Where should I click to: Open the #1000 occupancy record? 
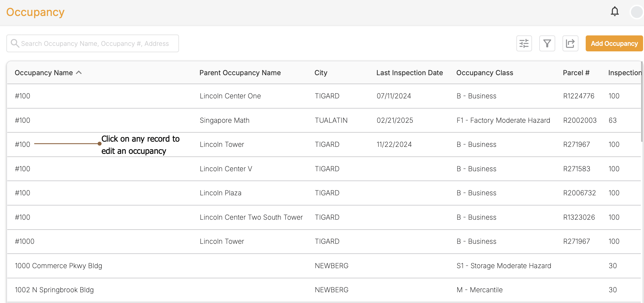(25, 241)
